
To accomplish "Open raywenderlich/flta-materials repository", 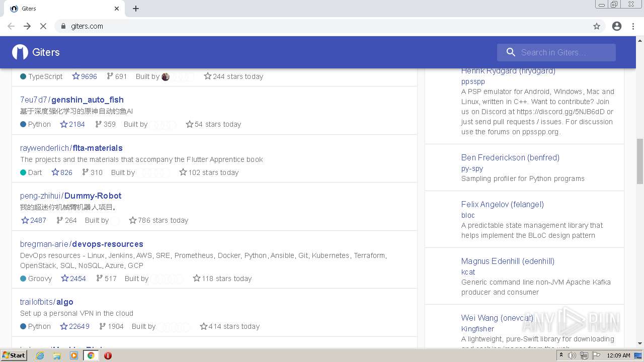I will click(71, 148).
